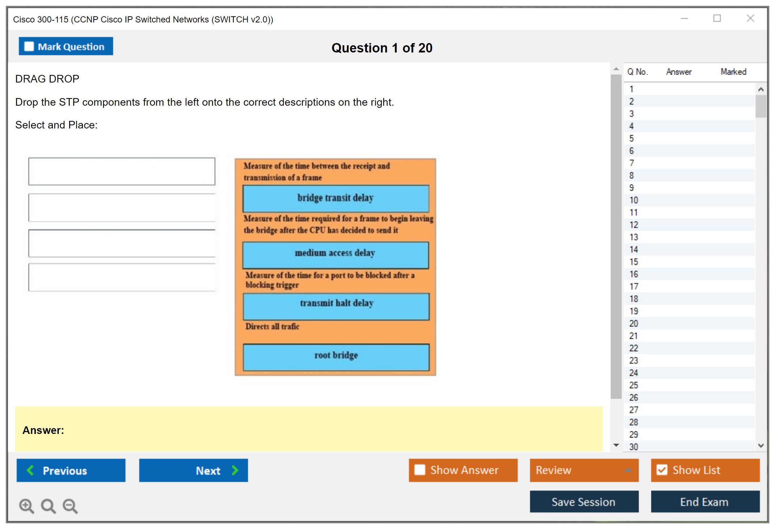Click the question list scrollbar thumb

coord(761,106)
